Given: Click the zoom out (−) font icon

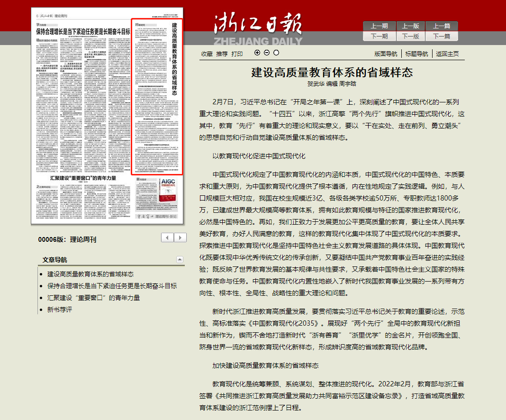Looking at the screenshot, I should [267, 53].
